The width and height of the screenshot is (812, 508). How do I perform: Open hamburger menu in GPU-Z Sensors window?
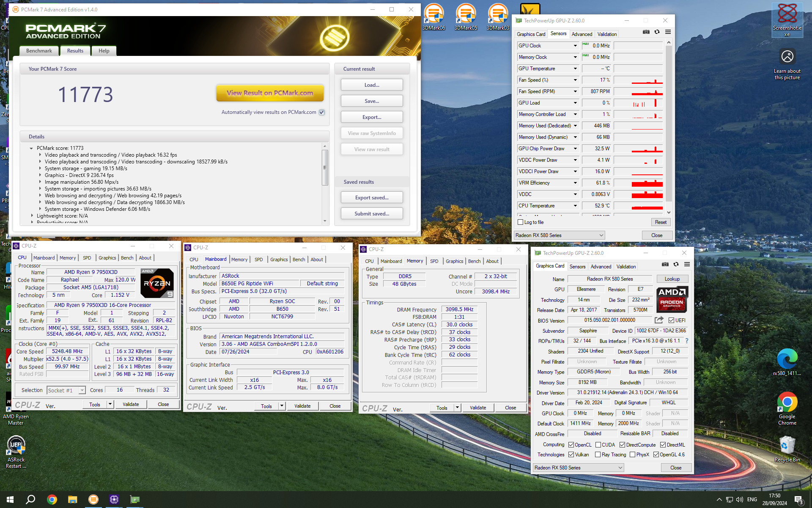point(668,32)
